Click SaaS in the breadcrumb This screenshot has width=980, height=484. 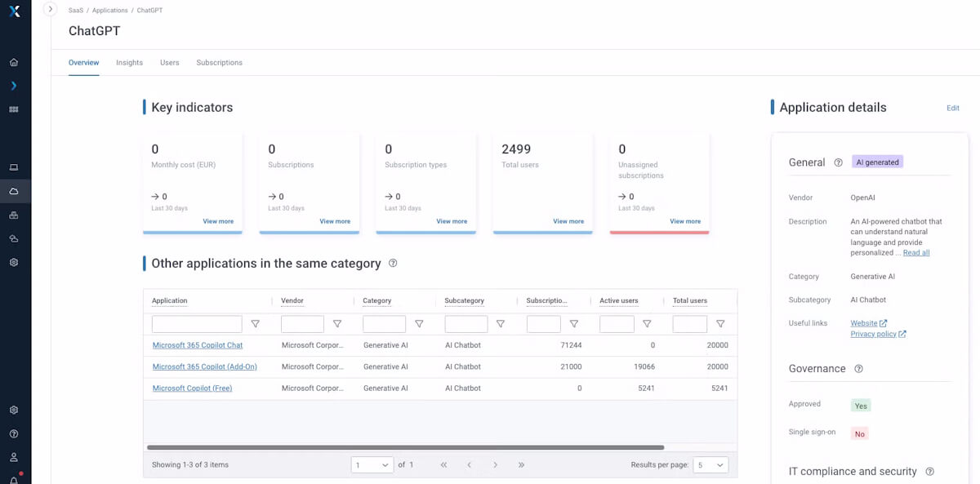[76, 11]
